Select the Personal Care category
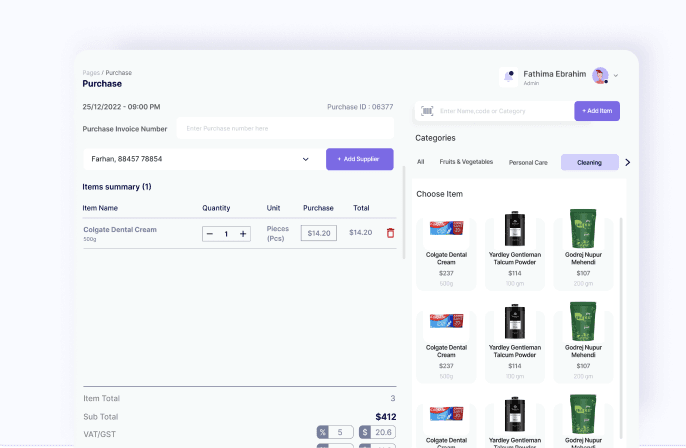686x448 pixels. tap(528, 162)
